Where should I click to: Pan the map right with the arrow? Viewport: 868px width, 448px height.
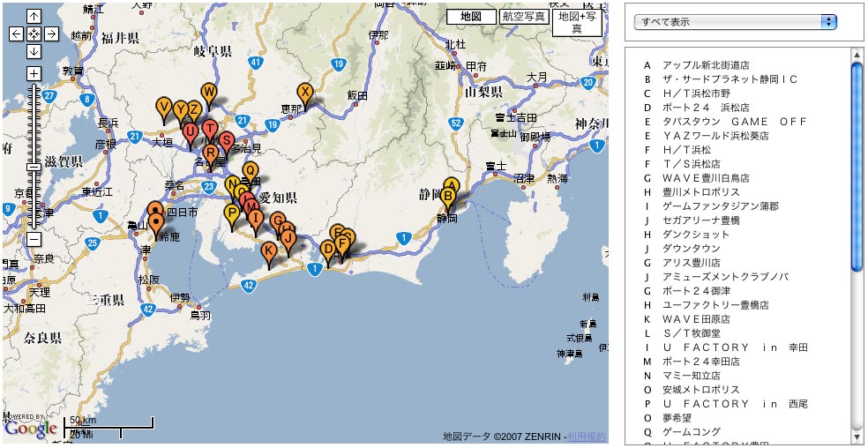point(51,34)
